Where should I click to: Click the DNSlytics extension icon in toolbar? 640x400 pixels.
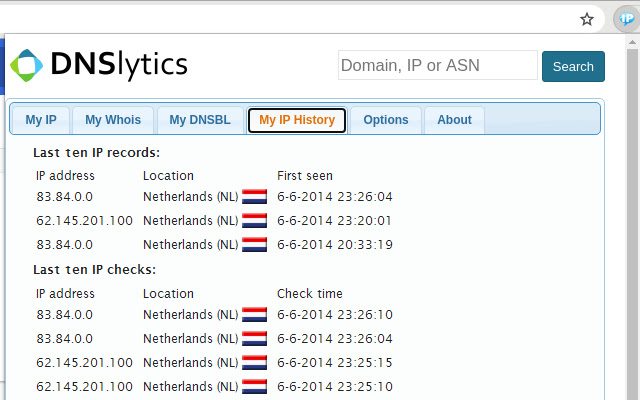[x=626, y=19]
